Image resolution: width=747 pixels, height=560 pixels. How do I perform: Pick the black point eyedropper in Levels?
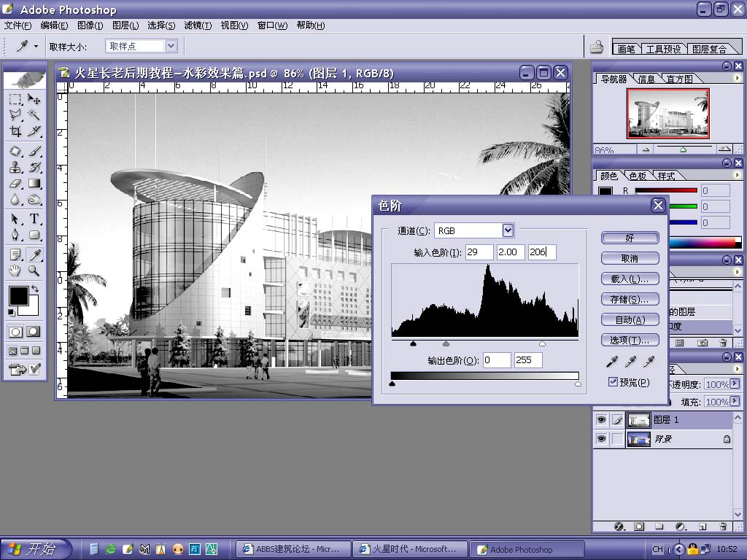pyautogui.click(x=612, y=362)
